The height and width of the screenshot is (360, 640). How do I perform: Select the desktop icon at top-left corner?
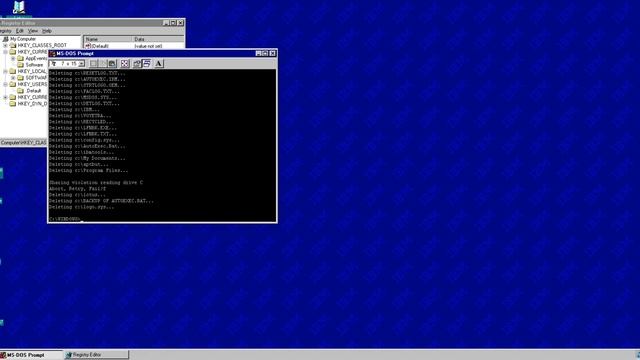[18, 7]
